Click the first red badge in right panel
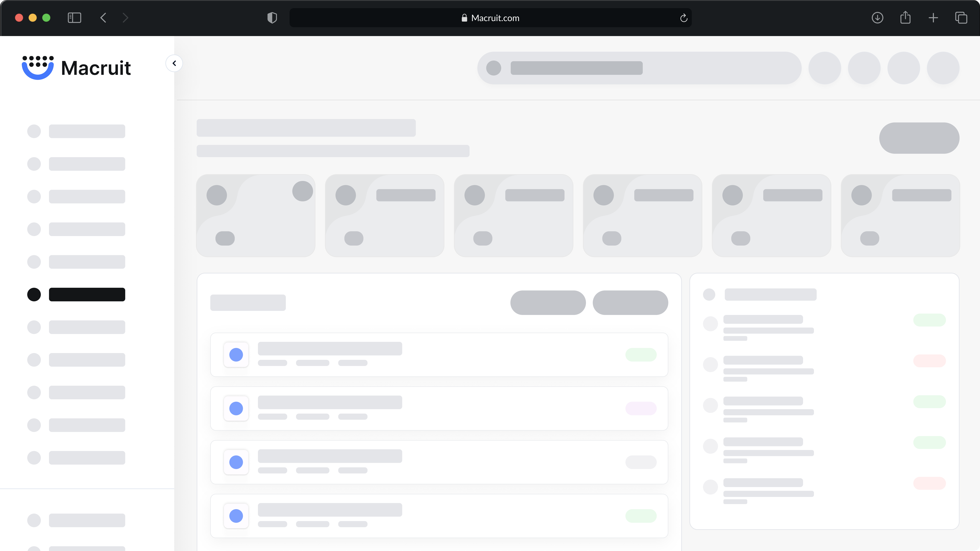 click(x=929, y=361)
